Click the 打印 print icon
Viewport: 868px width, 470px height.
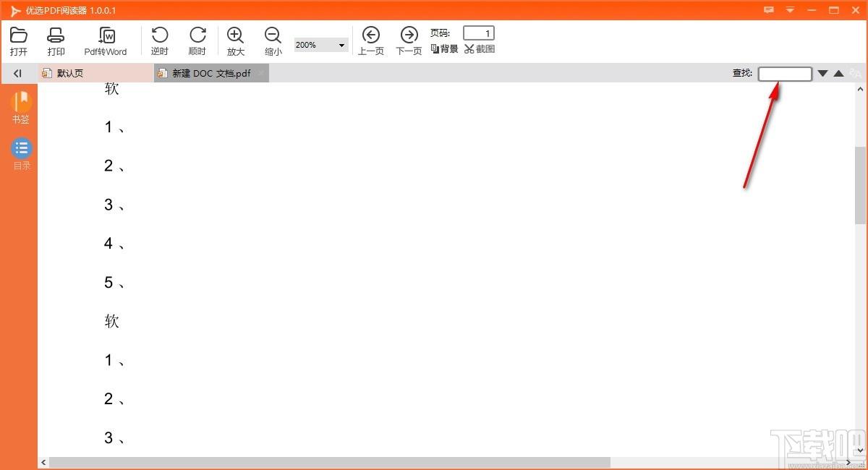tap(56, 41)
